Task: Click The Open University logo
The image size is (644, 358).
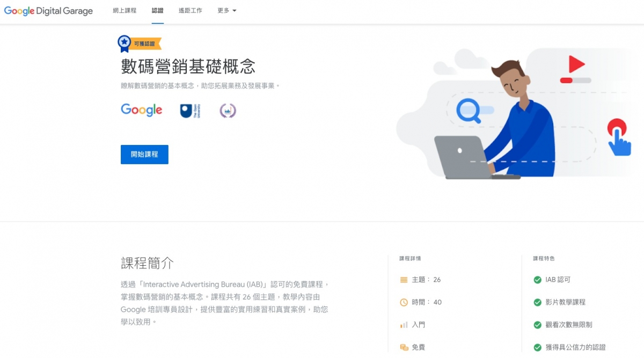Action: [x=189, y=111]
